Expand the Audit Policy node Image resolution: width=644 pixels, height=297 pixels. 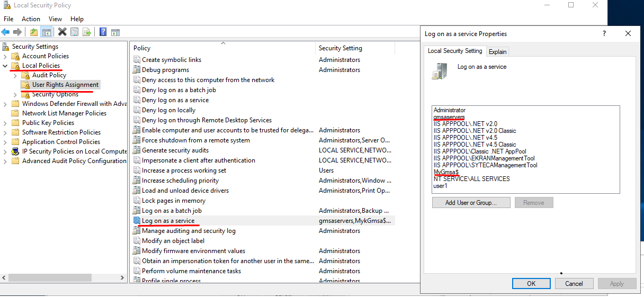coord(15,75)
